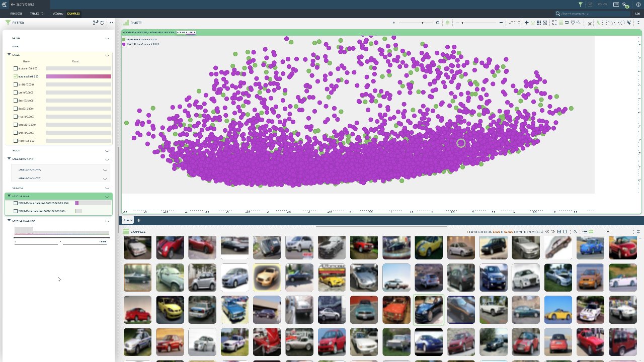Expand the Weight filter section chevron
The width and height of the screenshot is (644, 362).
[x=107, y=150]
